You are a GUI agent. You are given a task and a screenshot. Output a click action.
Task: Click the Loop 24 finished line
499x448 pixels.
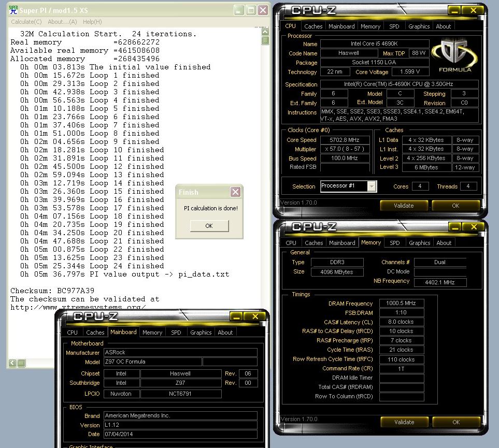pyautogui.click(x=92, y=266)
